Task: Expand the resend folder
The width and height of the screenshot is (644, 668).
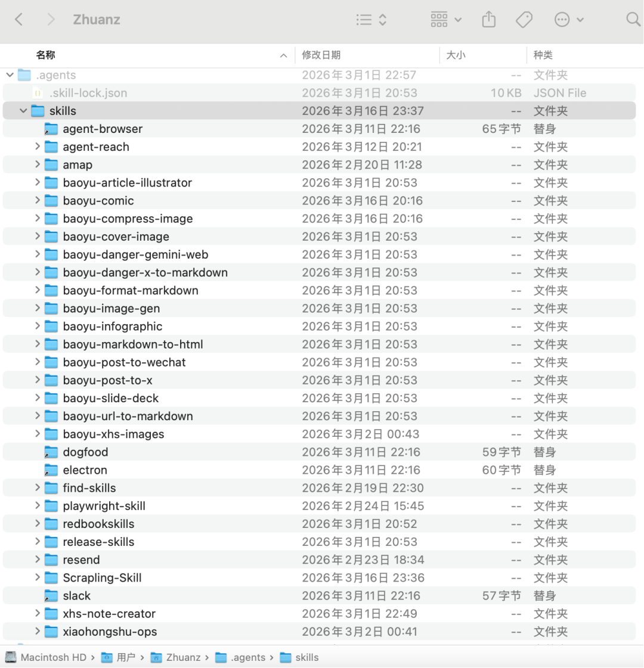Action: [37, 560]
